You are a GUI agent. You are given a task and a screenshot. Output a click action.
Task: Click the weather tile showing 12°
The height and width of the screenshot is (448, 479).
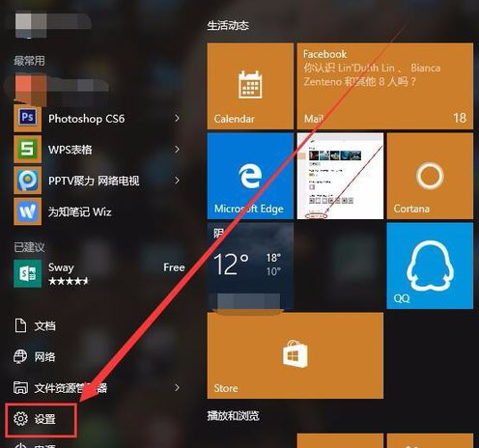pyautogui.click(x=250, y=266)
